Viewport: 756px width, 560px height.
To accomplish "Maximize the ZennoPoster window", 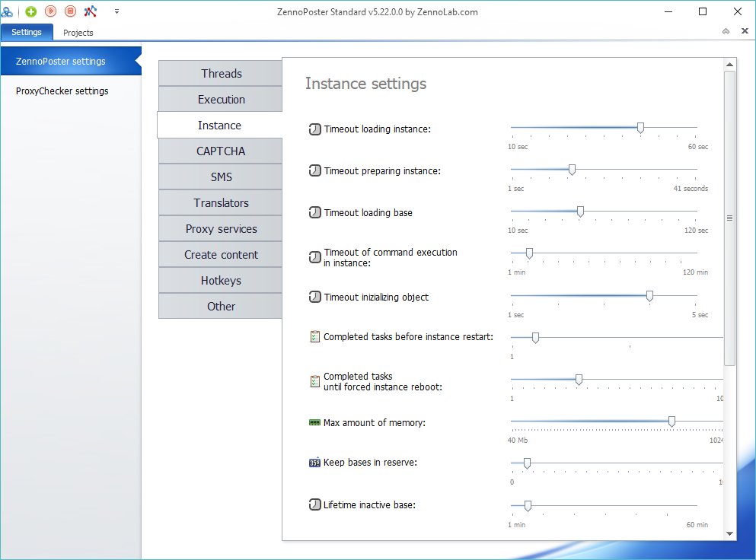I will 703,11.
